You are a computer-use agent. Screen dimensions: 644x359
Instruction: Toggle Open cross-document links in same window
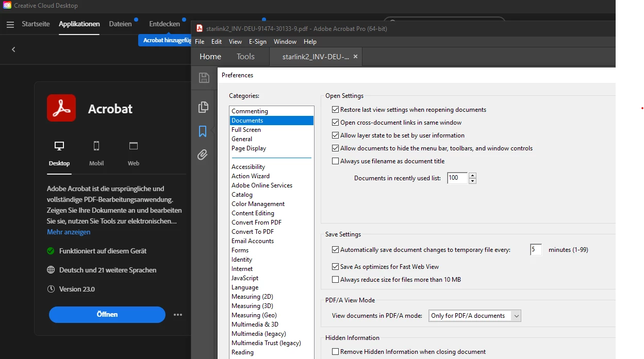coord(336,123)
